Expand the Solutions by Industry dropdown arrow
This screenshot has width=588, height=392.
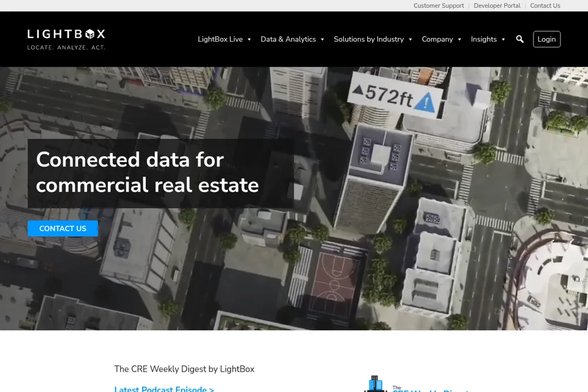point(410,39)
